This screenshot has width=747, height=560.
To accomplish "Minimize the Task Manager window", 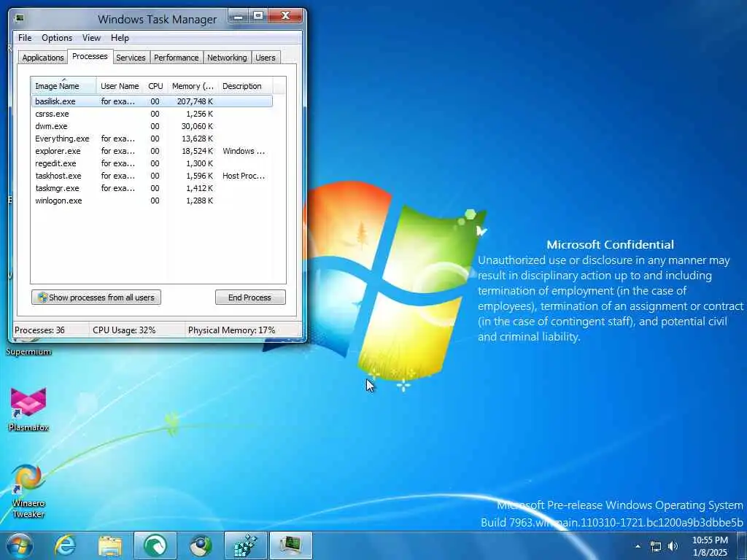I will [239, 16].
